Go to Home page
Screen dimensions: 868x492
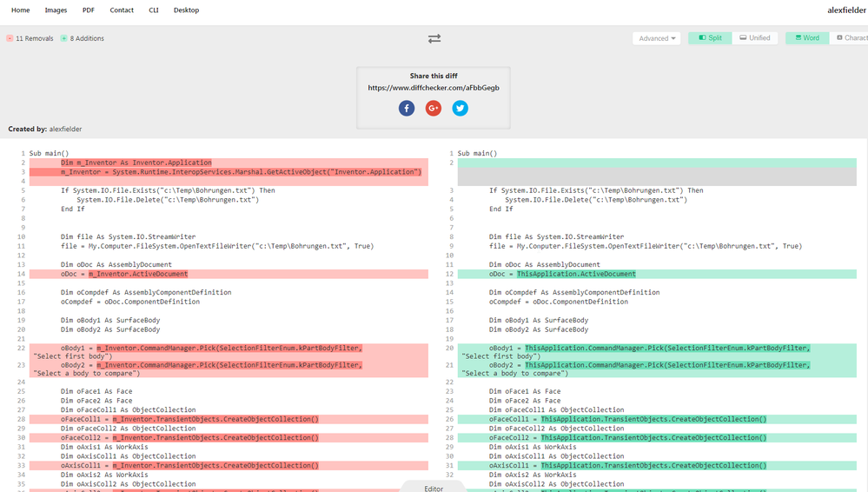tap(21, 10)
